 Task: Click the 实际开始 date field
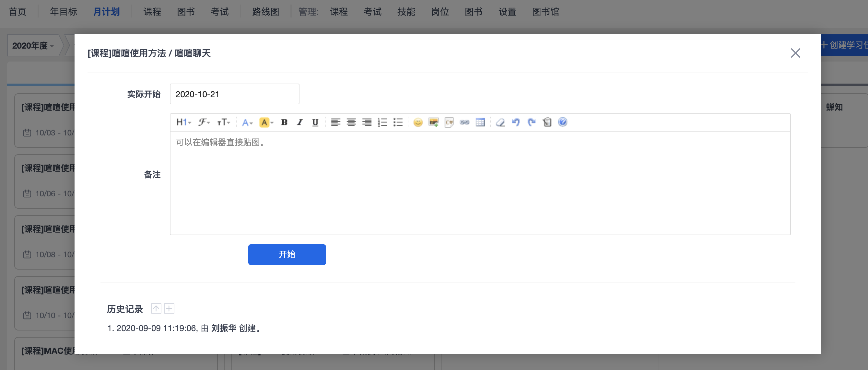click(x=235, y=94)
